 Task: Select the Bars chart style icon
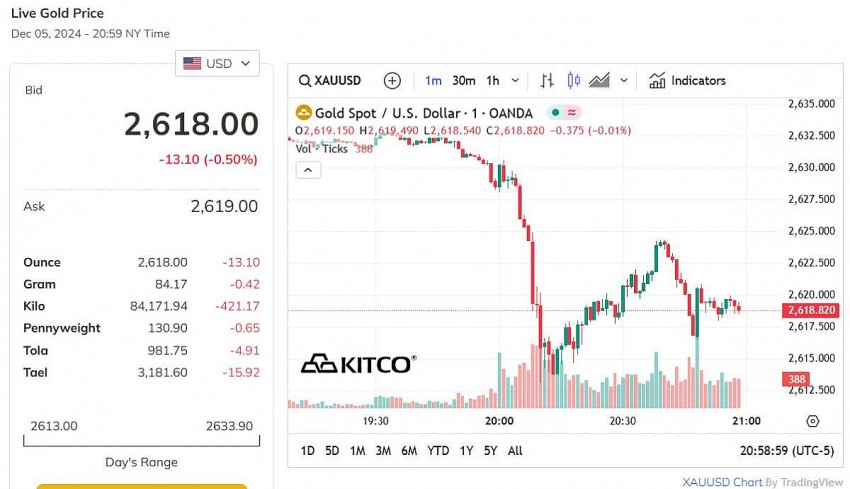point(547,81)
